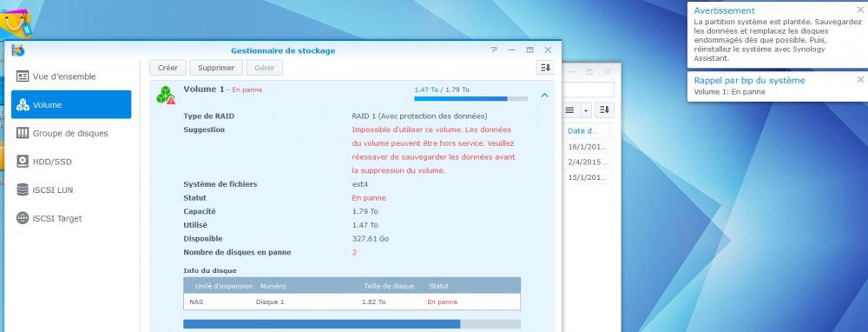Screen dimensions: 868x332
Task: Open the HDD/SSD disk section
Action: click(71, 162)
